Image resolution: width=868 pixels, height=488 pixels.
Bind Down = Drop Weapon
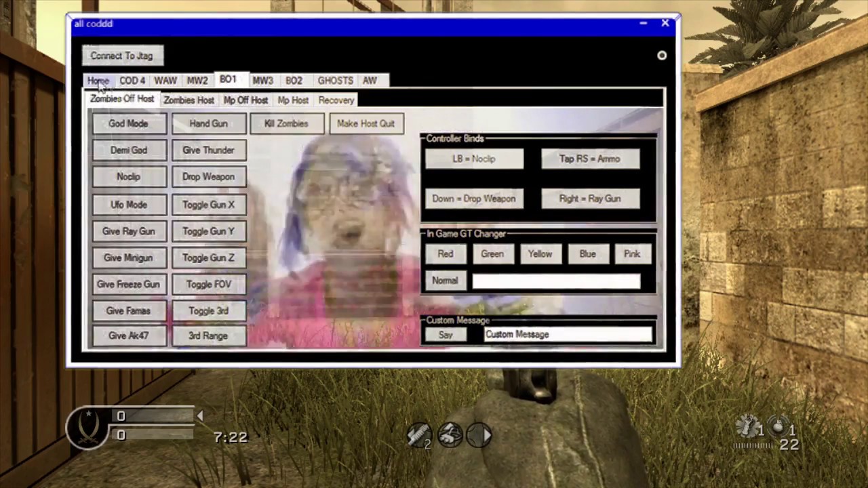(x=475, y=199)
